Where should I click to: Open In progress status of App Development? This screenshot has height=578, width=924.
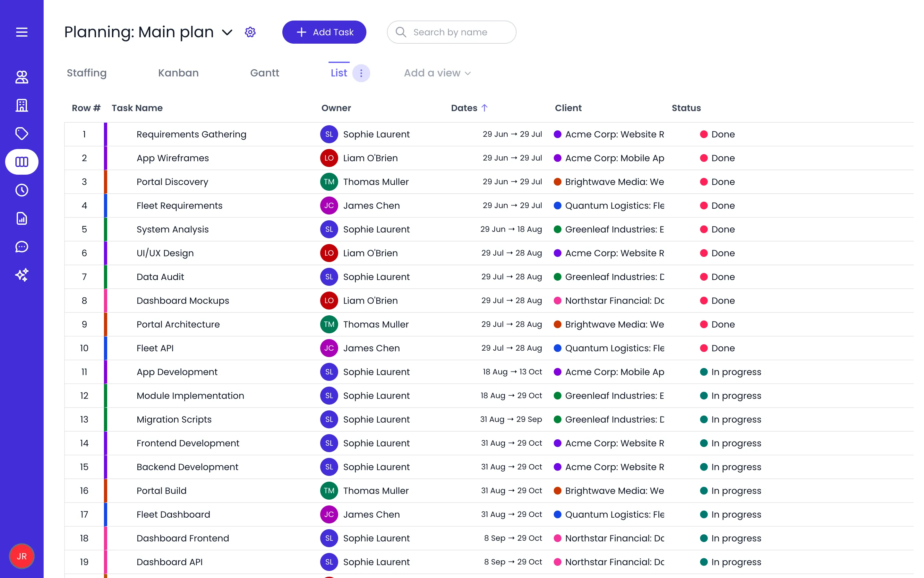pos(731,372)
